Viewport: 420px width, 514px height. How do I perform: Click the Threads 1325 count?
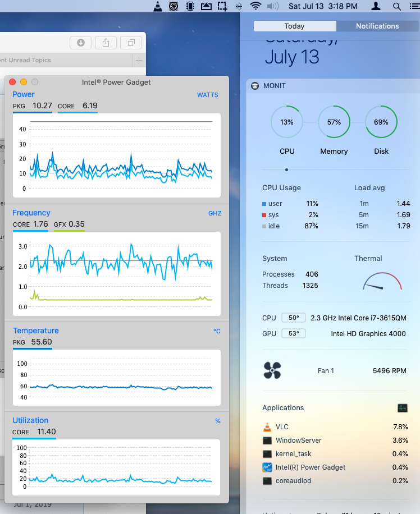290,286
